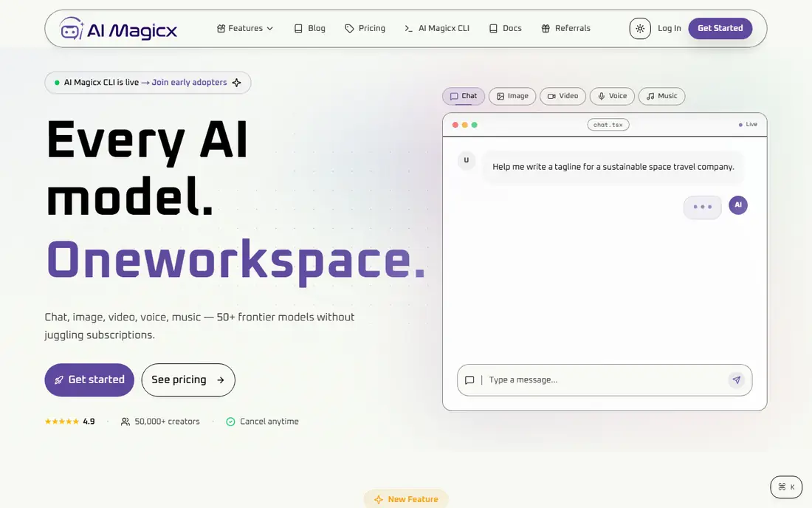Click the book icon beside Docs
This screenshot has width=812, height=508.
[494, 29]
